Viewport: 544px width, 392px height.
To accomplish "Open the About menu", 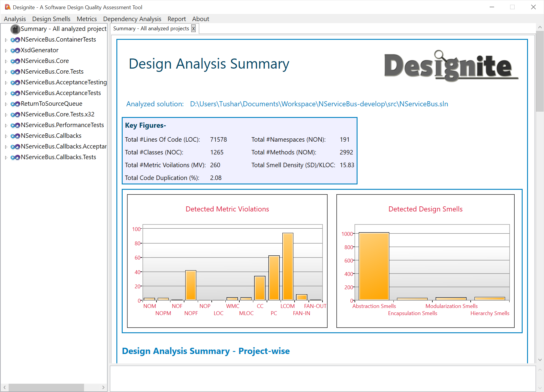I will (x=200, y=19).
